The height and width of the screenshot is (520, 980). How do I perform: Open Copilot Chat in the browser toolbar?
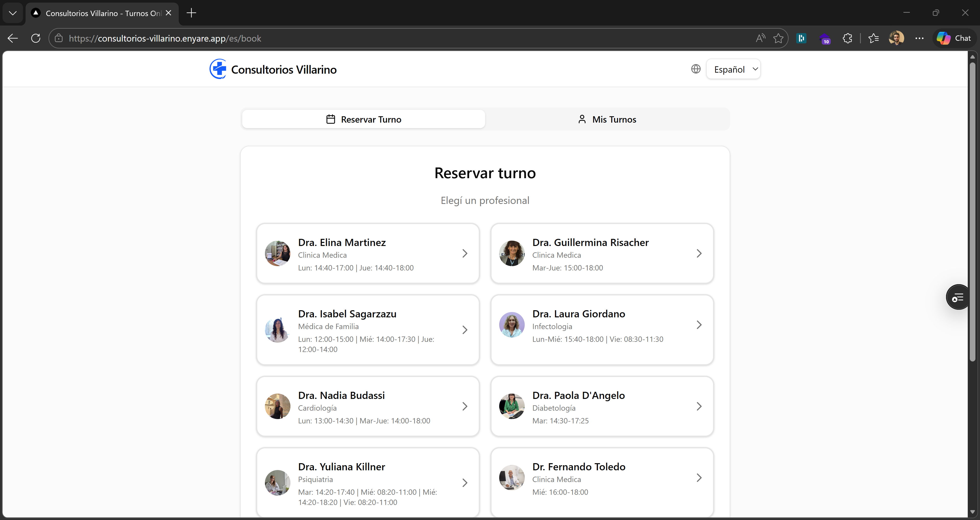tap(953, 38)
